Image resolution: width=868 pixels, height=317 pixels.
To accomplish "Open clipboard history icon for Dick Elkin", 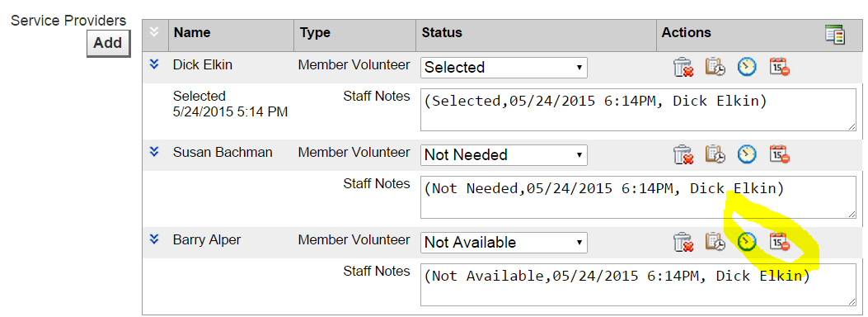I will click(x=716, y=67).
